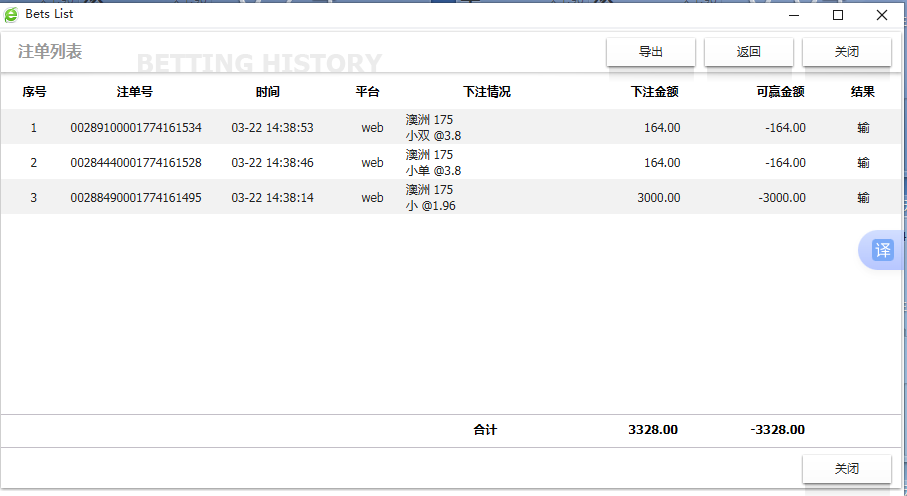Click time 03-22 14:38:46
This screenshot has height=496, width=907.
(272, 163)
